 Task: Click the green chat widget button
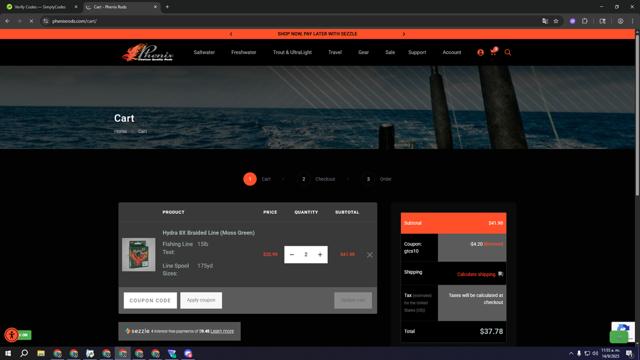619,337
